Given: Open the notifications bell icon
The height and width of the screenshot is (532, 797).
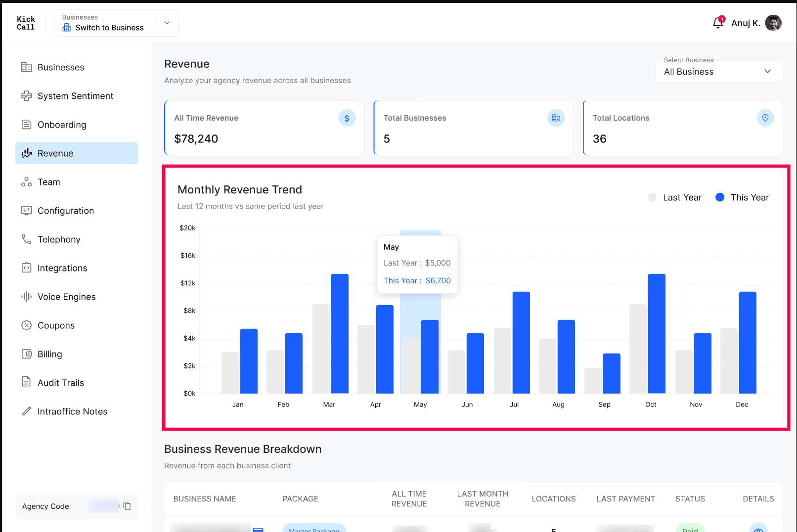Looking at the screenshot, I should click(718, 23).
